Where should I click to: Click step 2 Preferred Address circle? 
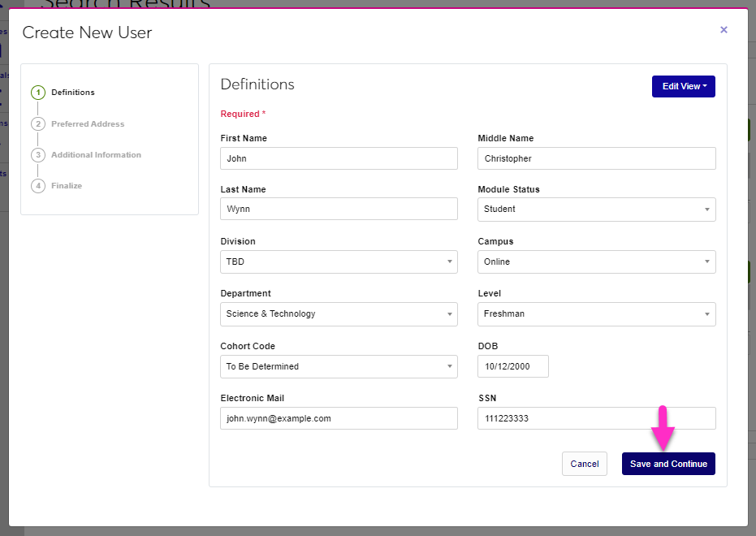click(x=38, y=124)
